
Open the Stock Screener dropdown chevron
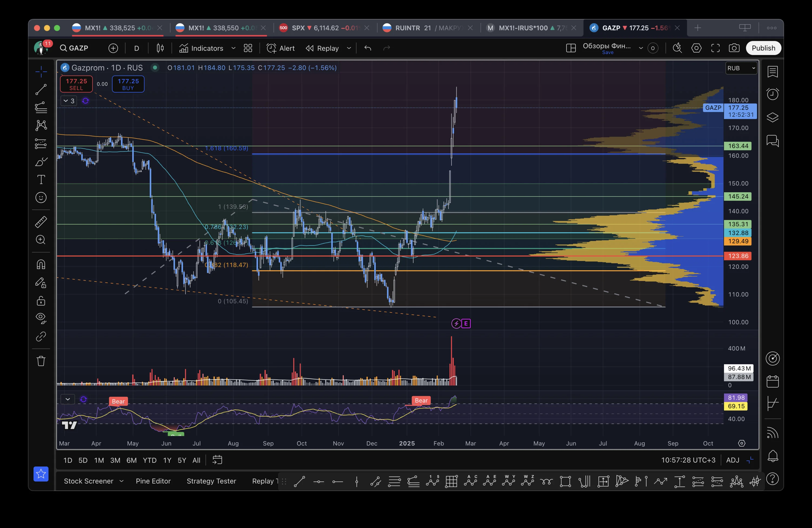121,481
